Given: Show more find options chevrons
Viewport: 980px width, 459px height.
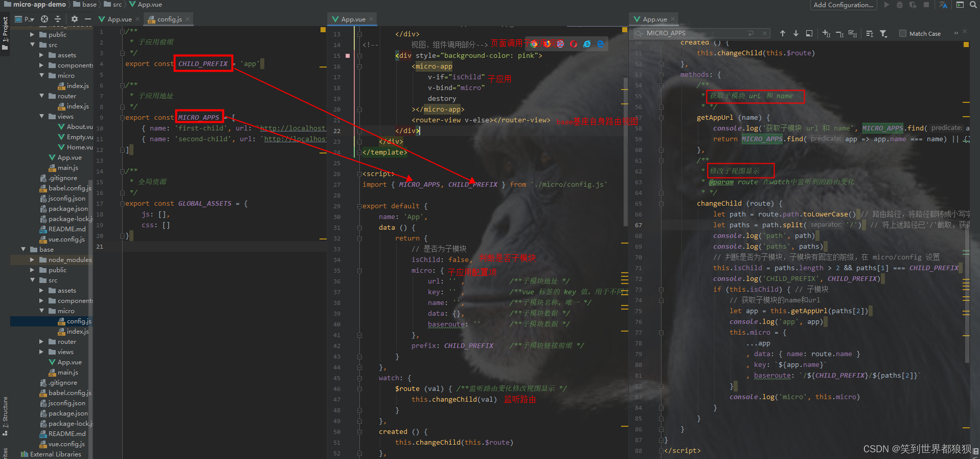Looking at the screenshot, I should pos(956,33).
